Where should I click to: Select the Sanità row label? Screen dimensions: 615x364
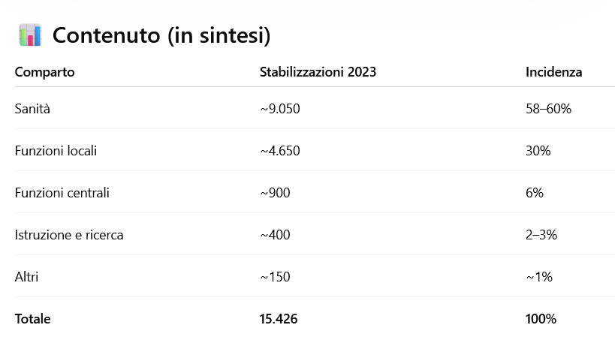(x=32, y=109)
